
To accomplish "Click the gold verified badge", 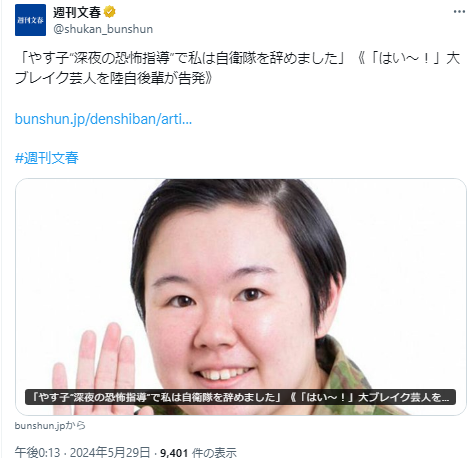I will 110,12.
